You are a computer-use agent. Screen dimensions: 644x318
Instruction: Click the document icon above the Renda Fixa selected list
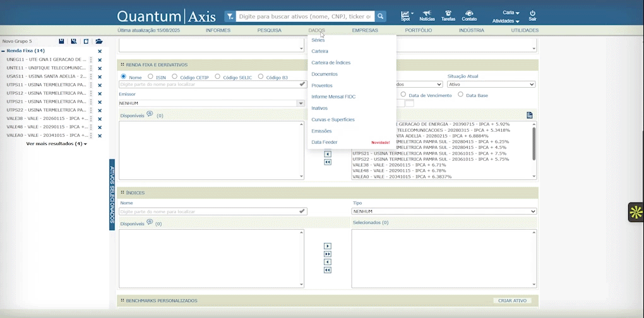click(530, 115)
